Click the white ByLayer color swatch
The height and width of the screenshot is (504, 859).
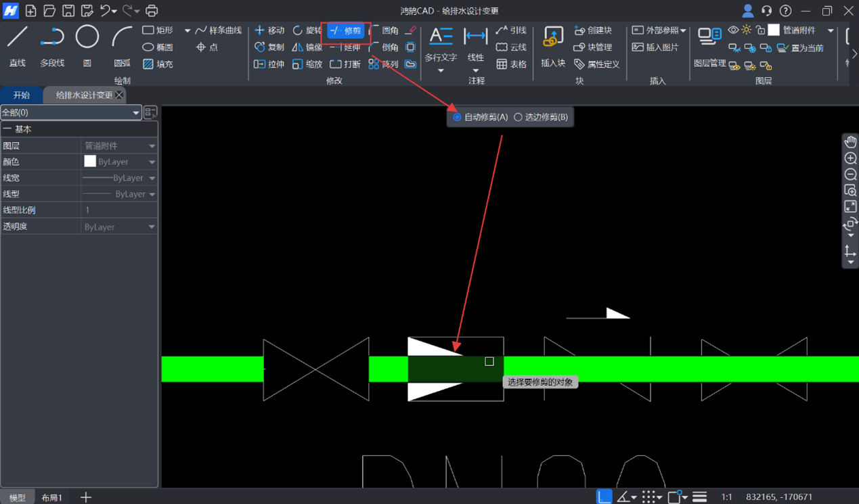(x=90, y=162)
